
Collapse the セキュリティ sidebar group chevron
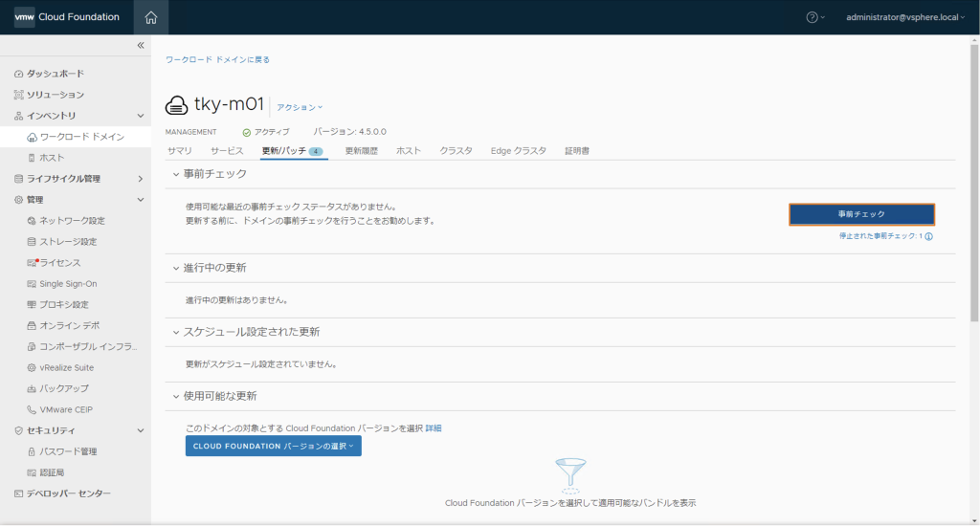pos(141,430)
